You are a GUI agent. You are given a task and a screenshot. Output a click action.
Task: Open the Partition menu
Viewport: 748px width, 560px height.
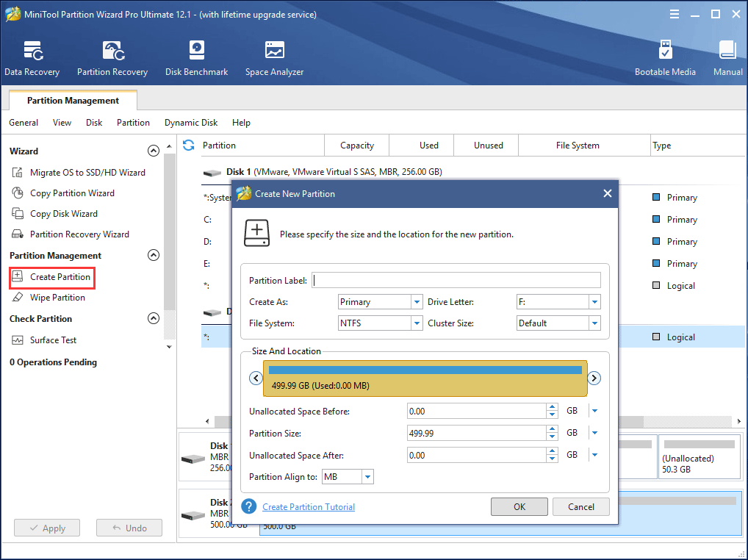point(133,123)
